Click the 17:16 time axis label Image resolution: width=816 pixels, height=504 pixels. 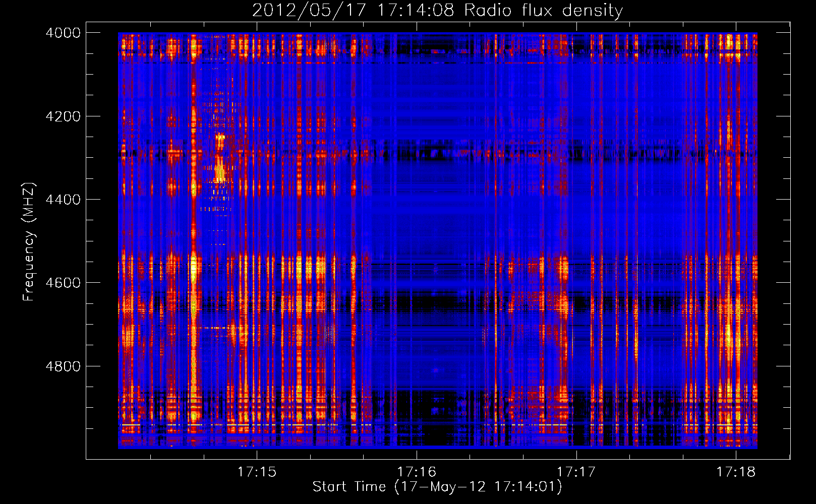point(417,472)
